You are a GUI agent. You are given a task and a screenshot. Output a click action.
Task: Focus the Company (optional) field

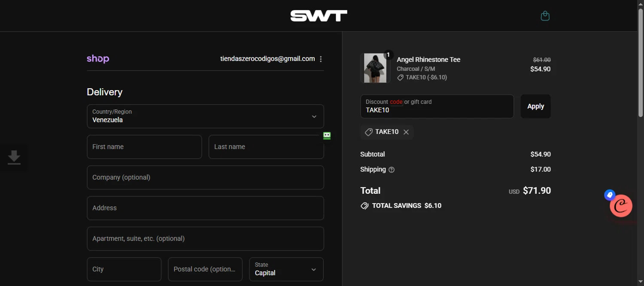[205, 178]
